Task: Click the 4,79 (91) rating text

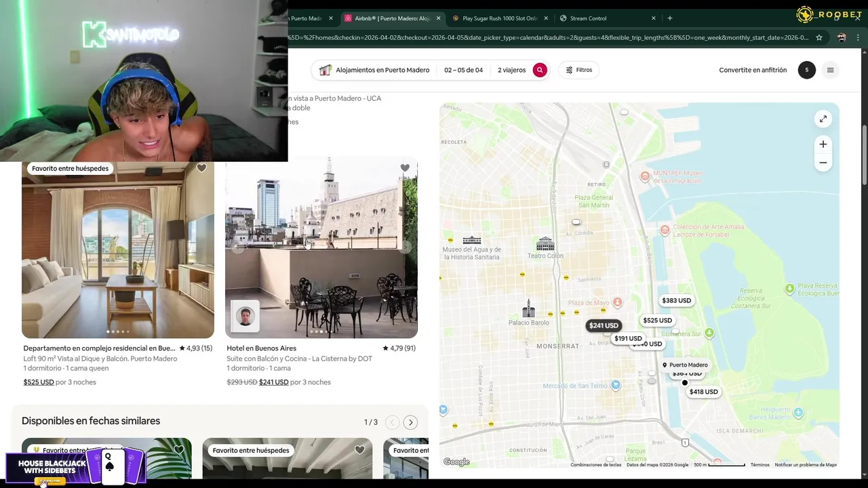Action: click(399, 348)
